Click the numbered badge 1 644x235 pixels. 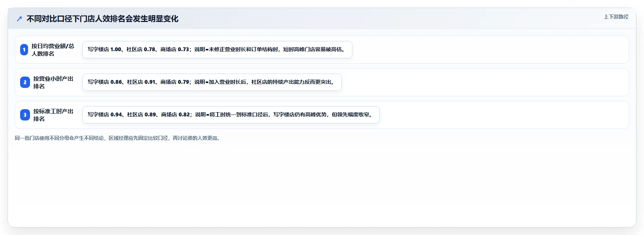click(x=24, y=50)
